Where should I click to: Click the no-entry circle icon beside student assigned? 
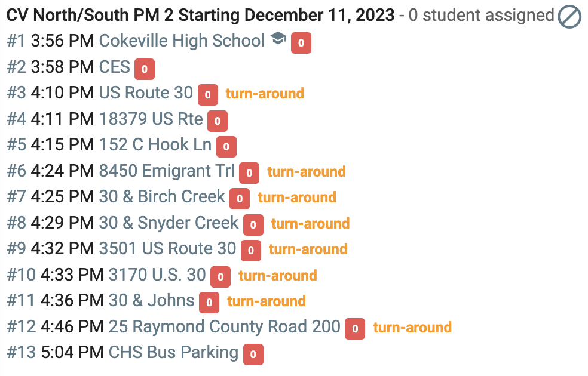point(569,17)
